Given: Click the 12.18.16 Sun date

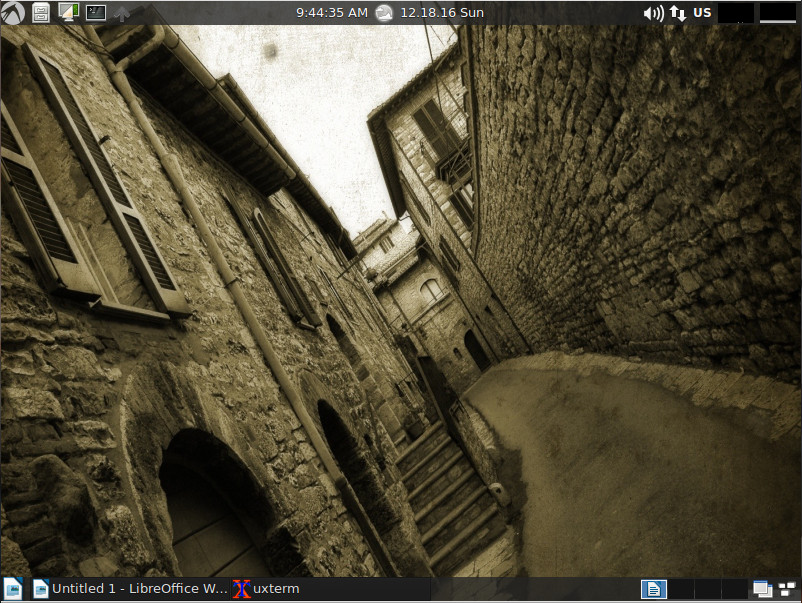Looking at the screenshot, I should click(442, 13).
